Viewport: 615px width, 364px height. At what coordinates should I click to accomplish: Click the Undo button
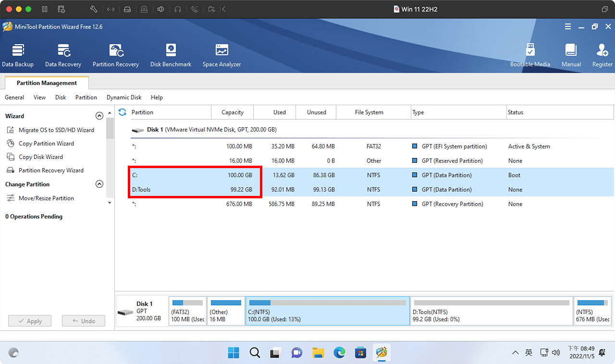(83, 320)
